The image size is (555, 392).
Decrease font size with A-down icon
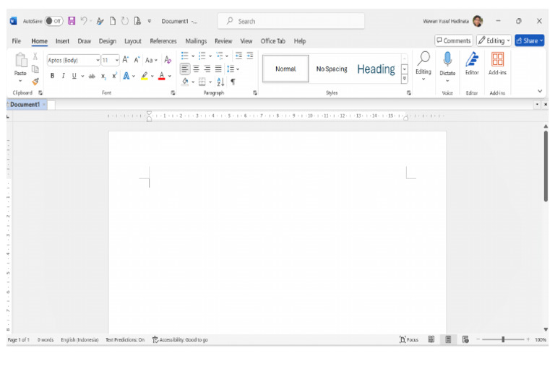click(x=137, y=60)
